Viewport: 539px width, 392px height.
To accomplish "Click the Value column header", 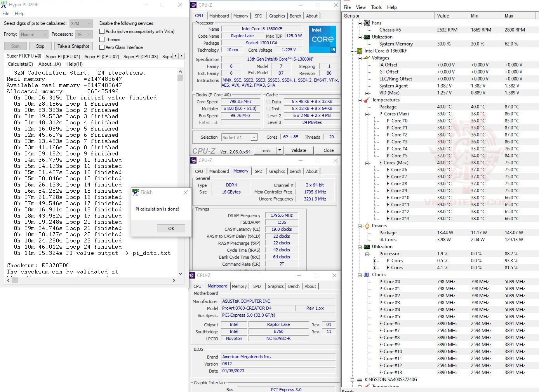I will point(451,16).
